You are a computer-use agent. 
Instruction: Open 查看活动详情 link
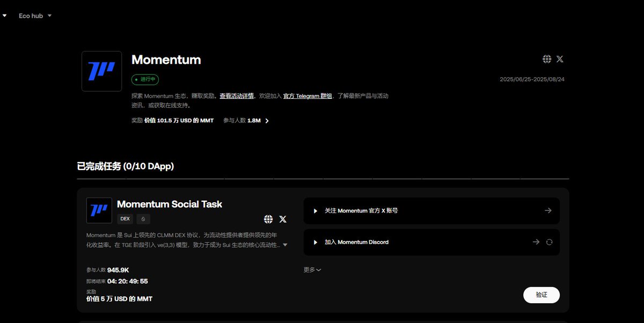pos(237,96)
